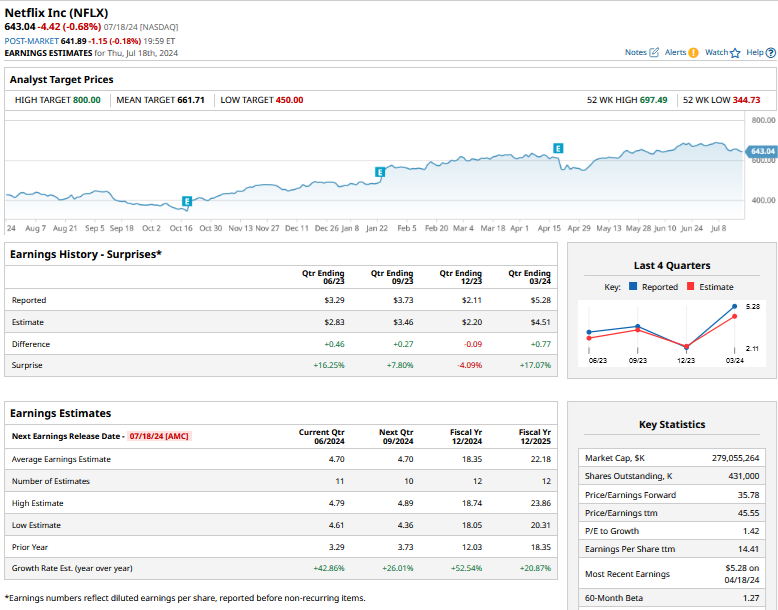Open the Help question mark icon
This screenshot has height=610, width=778.
[769, 52]
